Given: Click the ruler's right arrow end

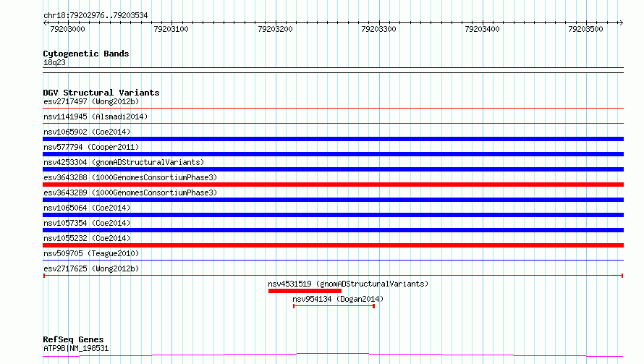Looking at the screenshot, I should 621,23.
